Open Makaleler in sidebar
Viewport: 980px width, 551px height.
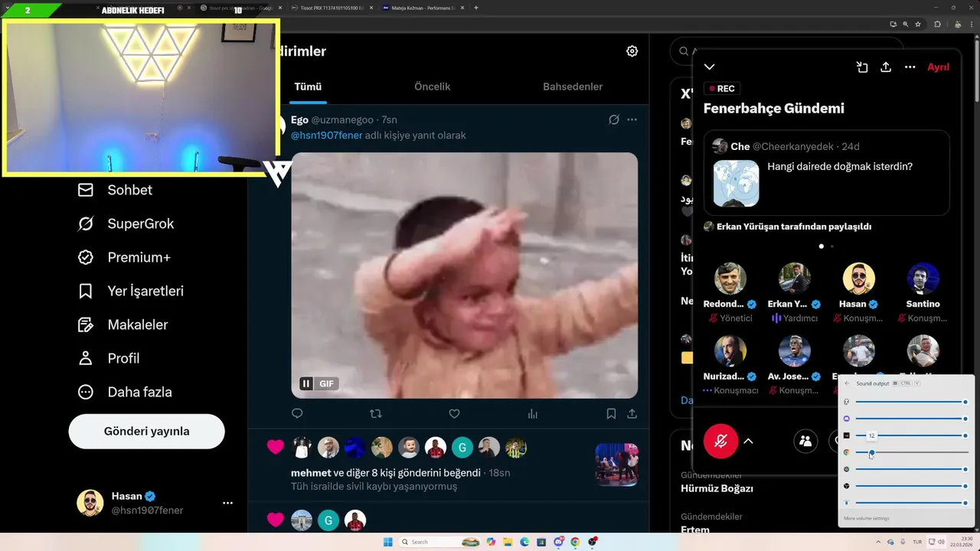click(x=122, y=324)
